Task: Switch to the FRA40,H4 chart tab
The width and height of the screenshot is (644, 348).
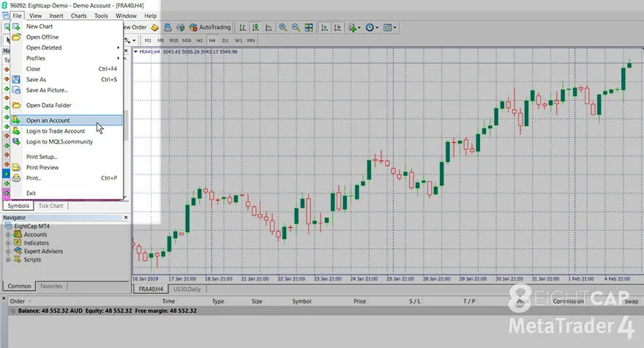Action: [x=150, y=289]
